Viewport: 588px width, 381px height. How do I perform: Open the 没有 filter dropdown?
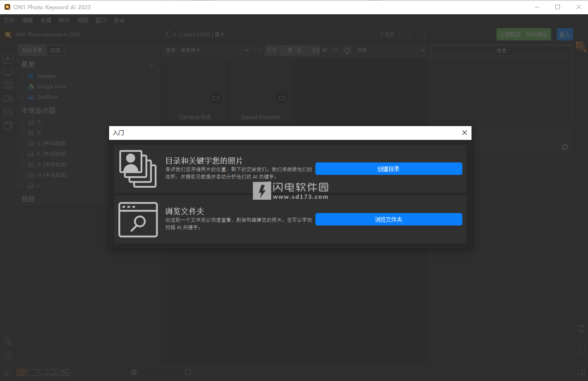pos(391,50)
